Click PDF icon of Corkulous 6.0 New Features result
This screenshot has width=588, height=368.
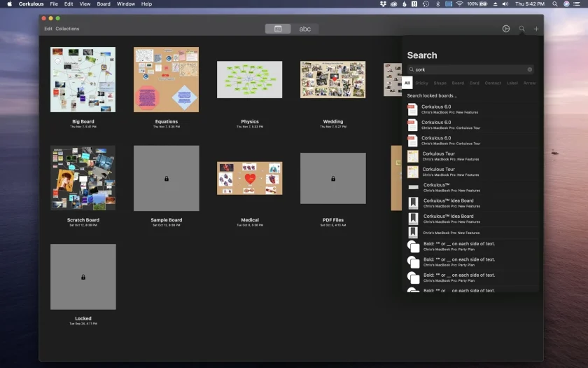click(412, 109)
